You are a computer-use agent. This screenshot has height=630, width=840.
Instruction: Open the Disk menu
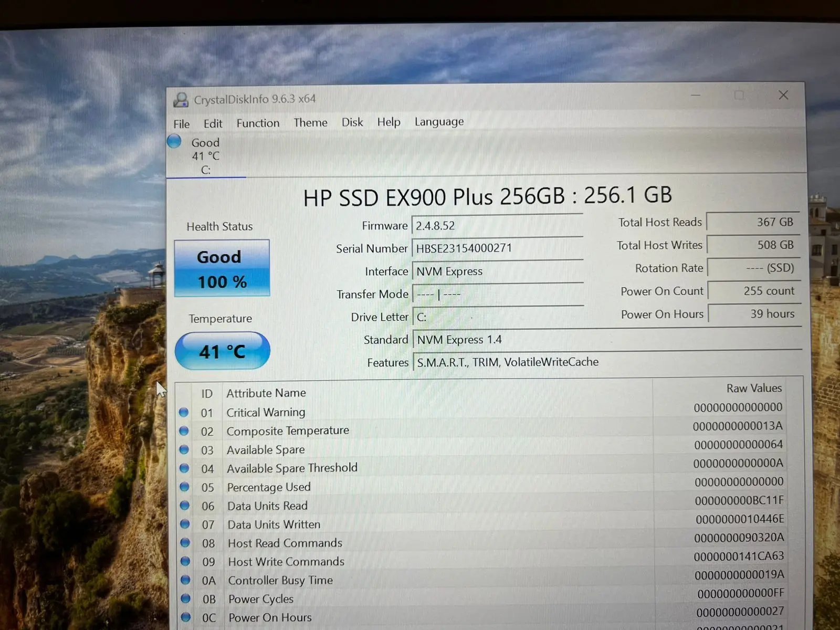(x=352, y=122)
